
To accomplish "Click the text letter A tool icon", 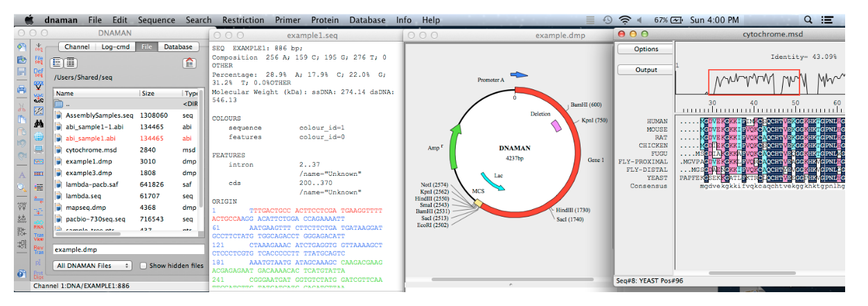I will tap(21, 174).
